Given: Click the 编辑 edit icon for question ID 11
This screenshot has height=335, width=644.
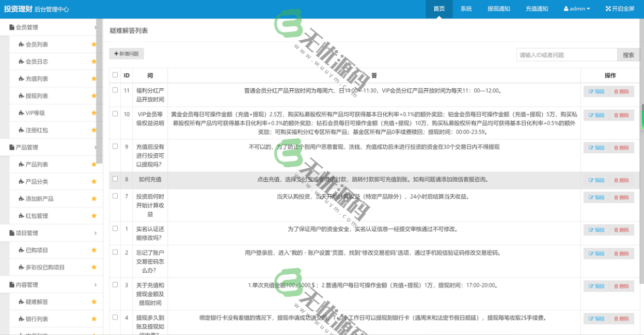Looking at the screenshot, I should click(596, 90).
